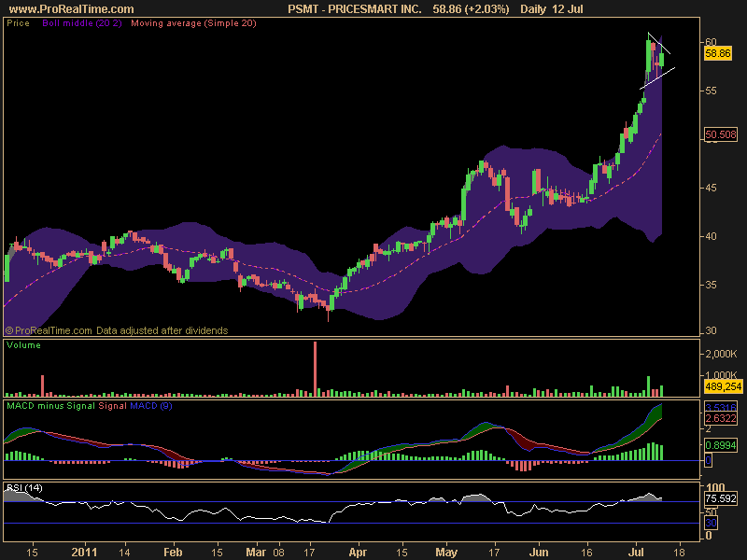Viewport: 747px width, 560px height.
Task: Click the RSI (14) panel label
Action: click(x=24, y=487)
